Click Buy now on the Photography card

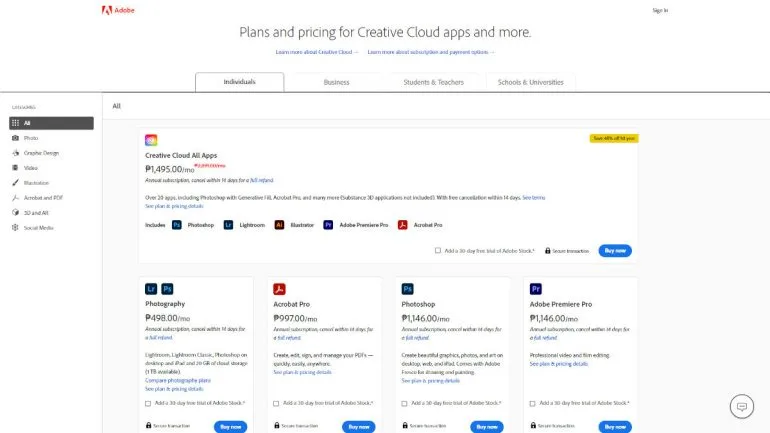[230, 427]
